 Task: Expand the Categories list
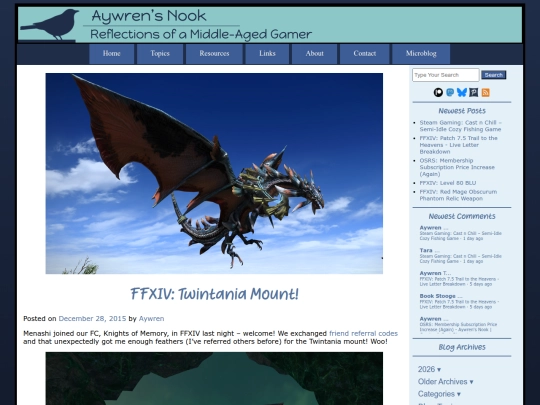pyautogui.click(x=439, y=394)
